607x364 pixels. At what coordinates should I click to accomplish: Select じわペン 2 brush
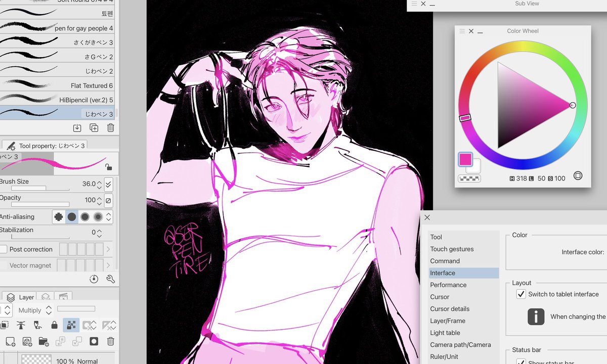click(x=58, y=71)
